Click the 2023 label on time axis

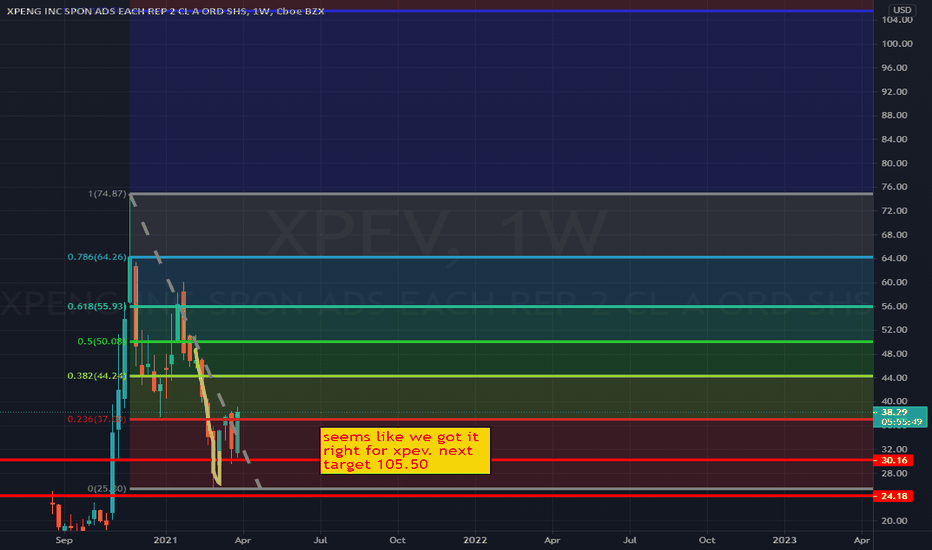pyautogui.click(x=784, y=540)
